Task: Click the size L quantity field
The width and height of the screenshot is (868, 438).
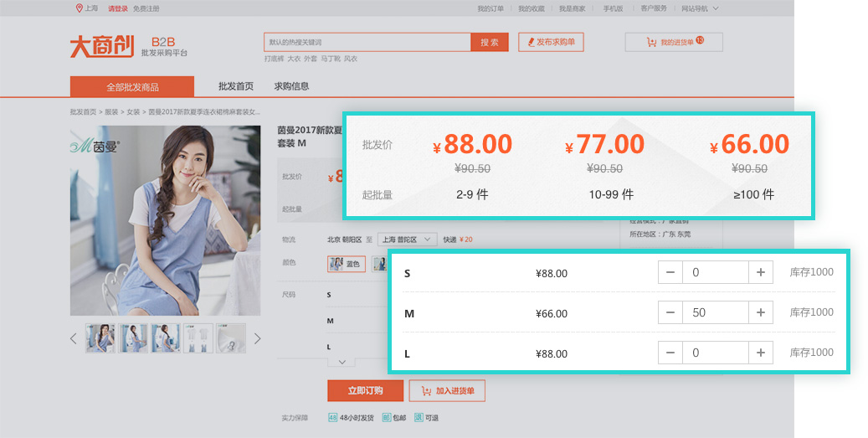Action: click(x=715, y=353)
